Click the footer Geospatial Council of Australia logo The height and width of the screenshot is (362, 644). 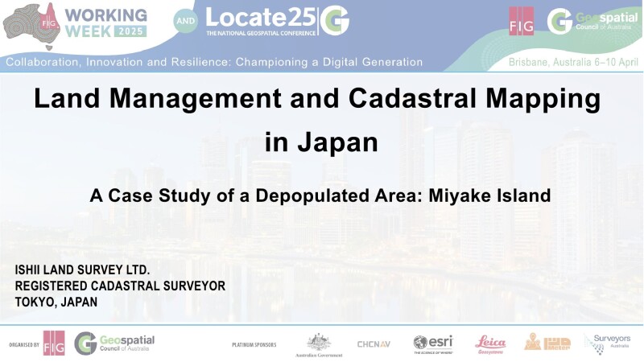tap(114, 343)
